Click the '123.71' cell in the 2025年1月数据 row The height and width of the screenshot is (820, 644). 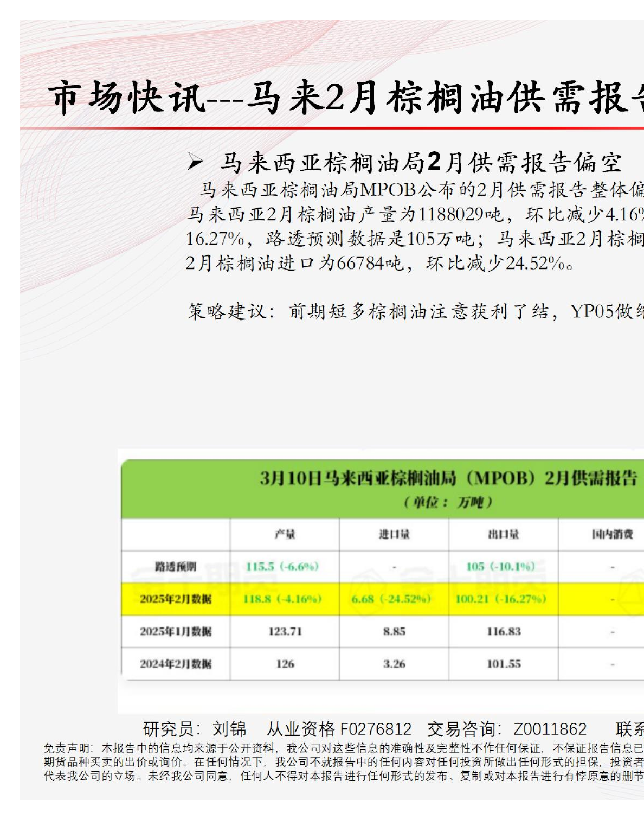285,631
